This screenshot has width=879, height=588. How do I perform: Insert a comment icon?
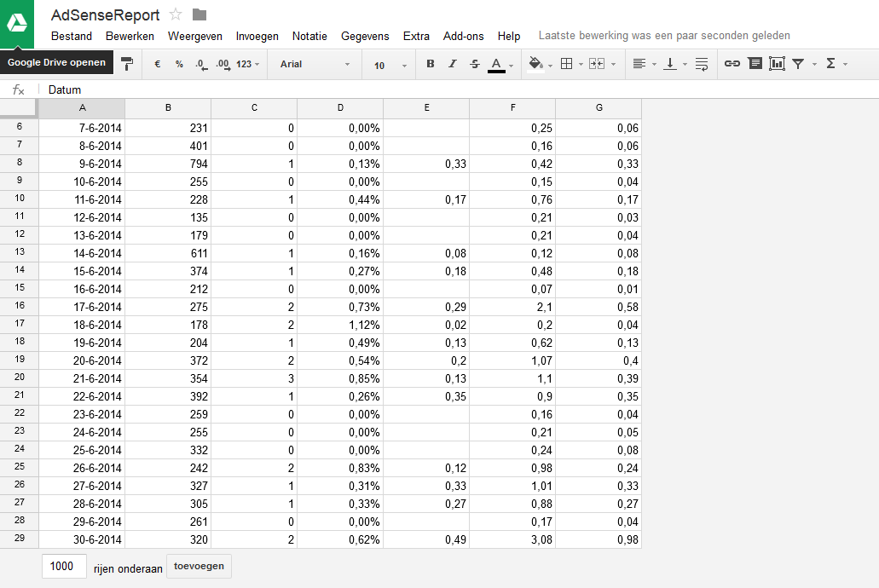point(755,63)
